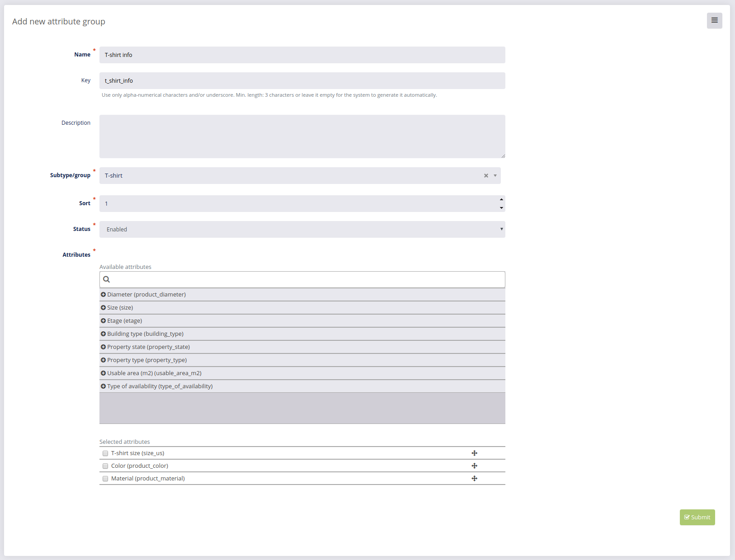This screenshot has width=735, height=560.
Task: Click into the Description text area
Action: (x=302, y=136)
